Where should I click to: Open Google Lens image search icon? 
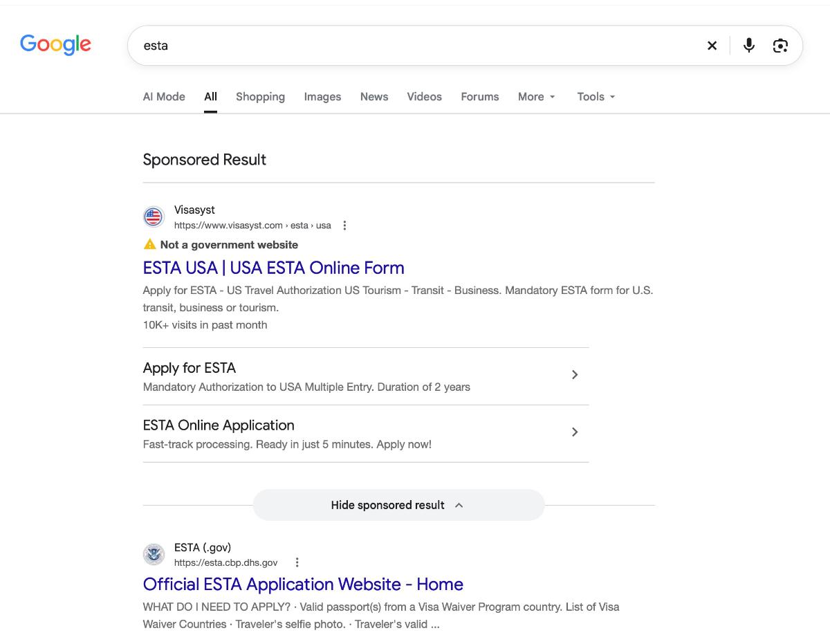click(780, 46)
